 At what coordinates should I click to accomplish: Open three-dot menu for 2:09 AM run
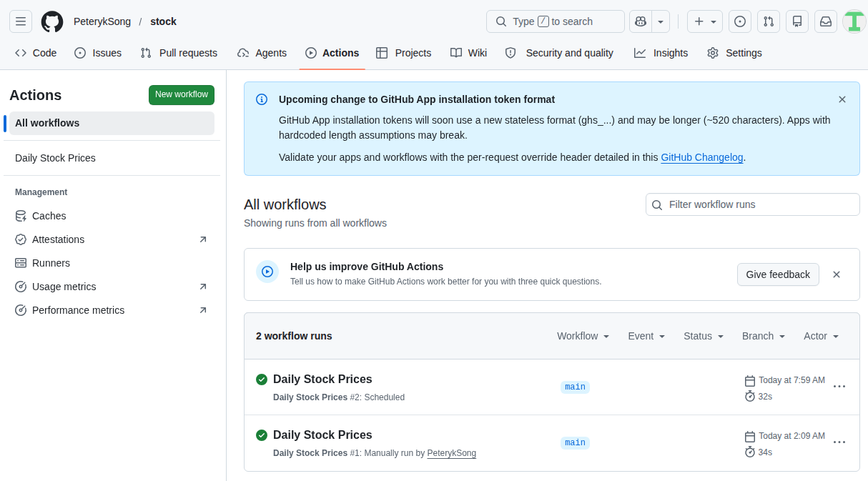839,442
